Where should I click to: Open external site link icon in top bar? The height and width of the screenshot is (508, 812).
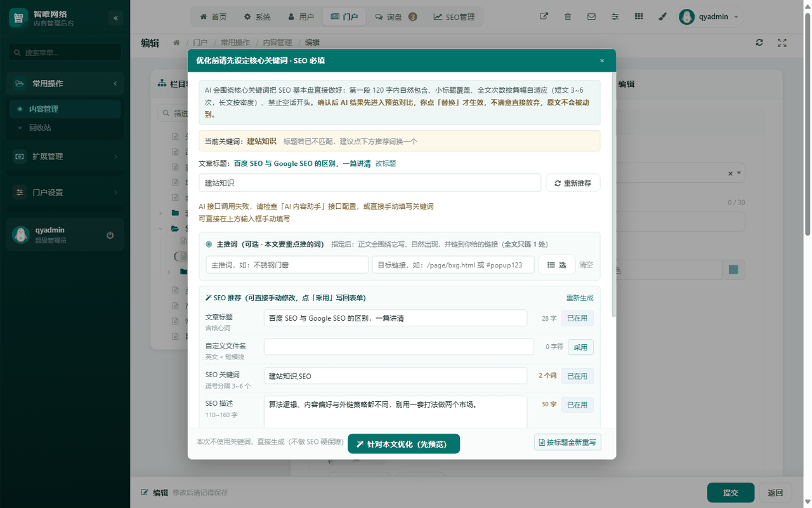[x=544, y=17]
